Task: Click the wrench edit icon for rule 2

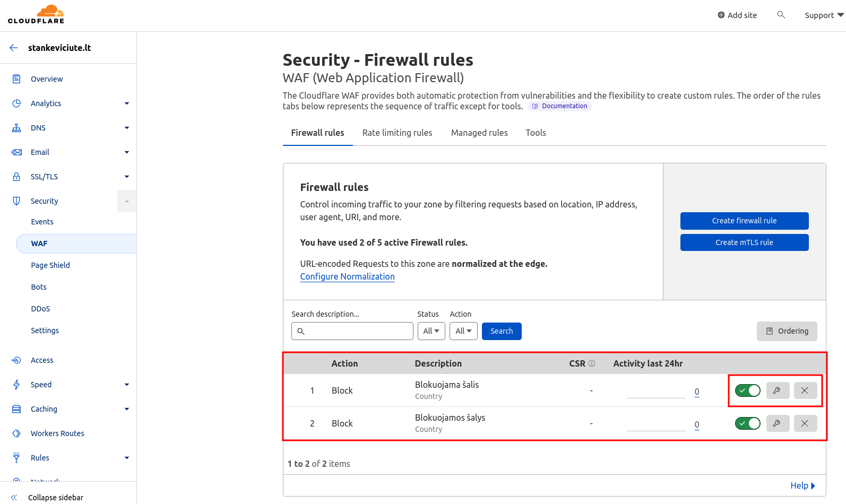Action: click(778, 423)
